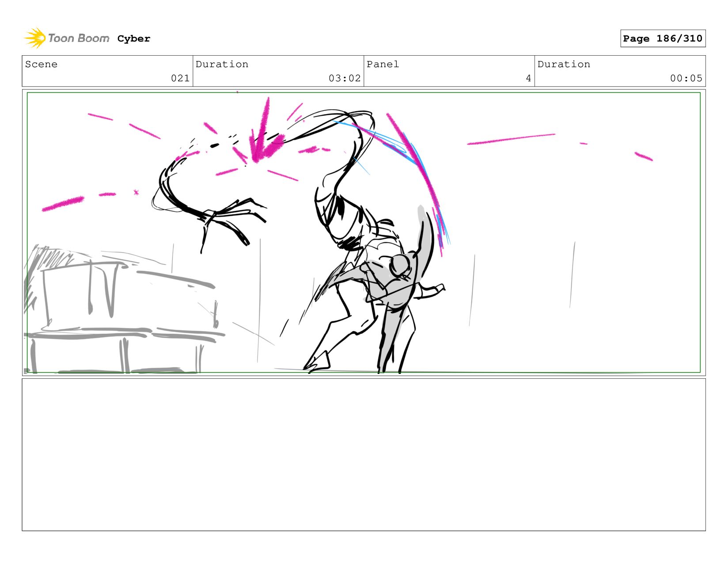Select scene duration value '03:02'
Screen dimensions: 728x564
pyautogui.click(x=345, y=78)
